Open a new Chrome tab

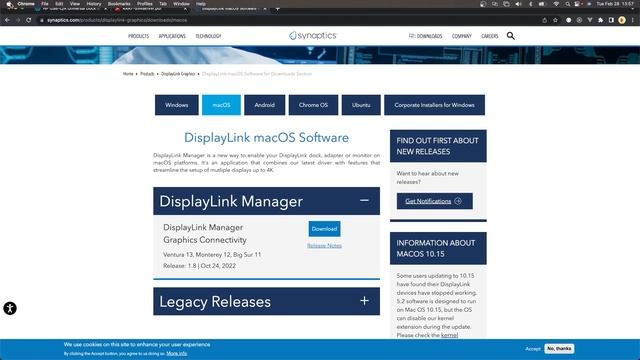click(x=278, y=8)
